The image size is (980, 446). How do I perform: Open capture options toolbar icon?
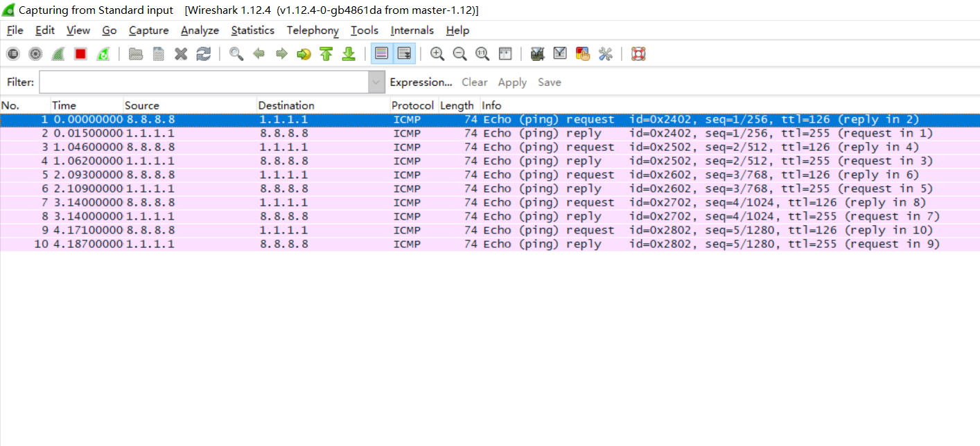pos(35,54)
